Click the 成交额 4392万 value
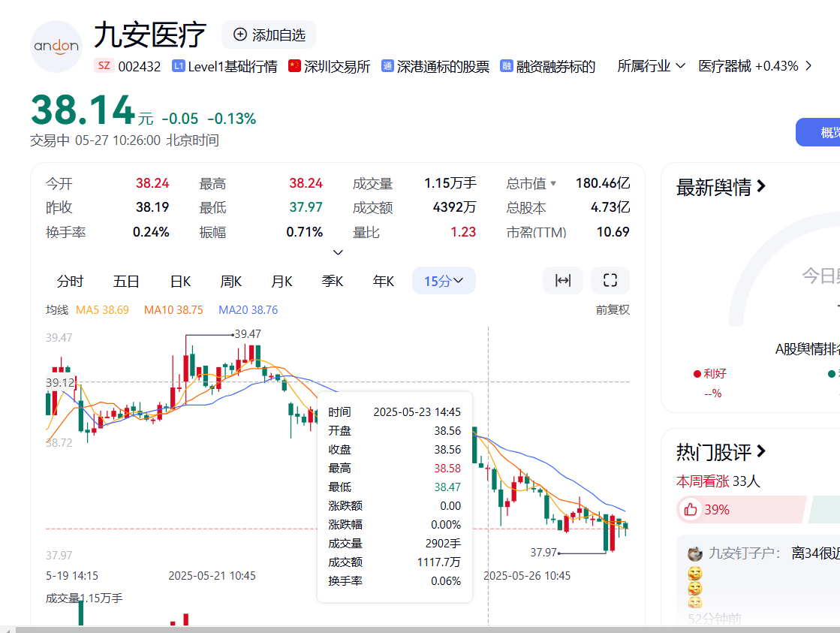840x633 pixels. (454, 207)
